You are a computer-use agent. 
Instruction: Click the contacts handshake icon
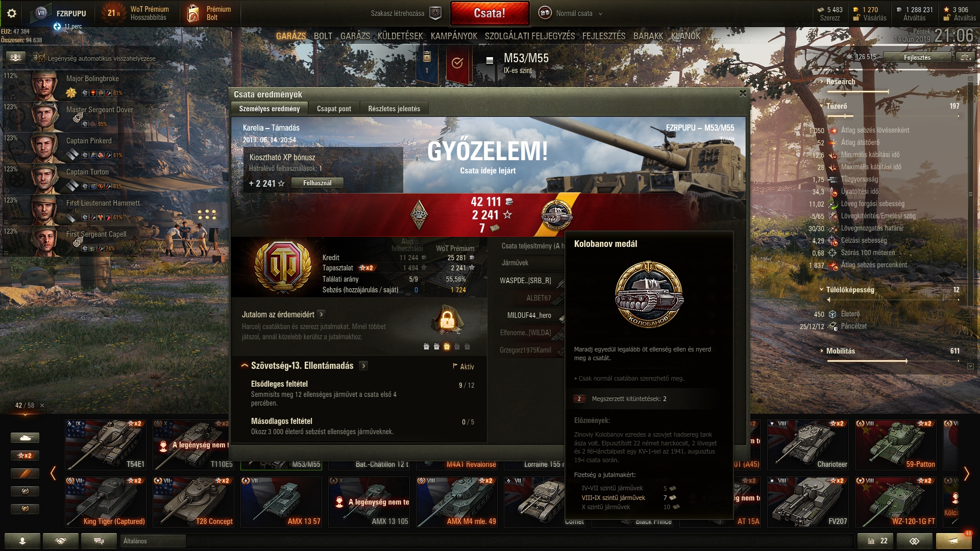61,541
